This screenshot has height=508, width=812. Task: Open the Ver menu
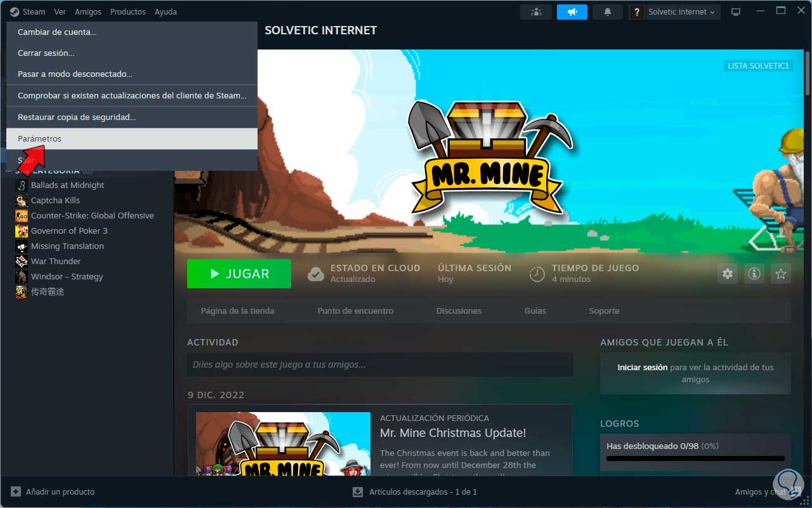[60, 11]
